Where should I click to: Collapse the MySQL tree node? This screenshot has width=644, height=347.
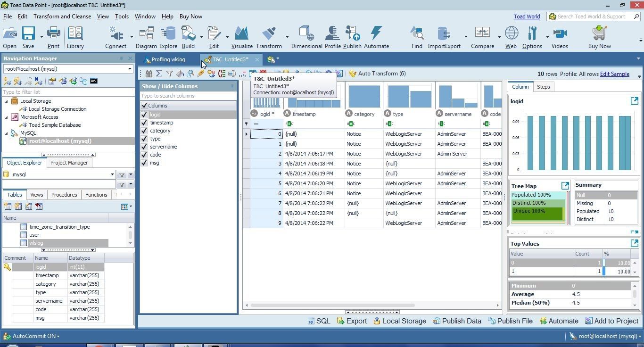[7, 133]
